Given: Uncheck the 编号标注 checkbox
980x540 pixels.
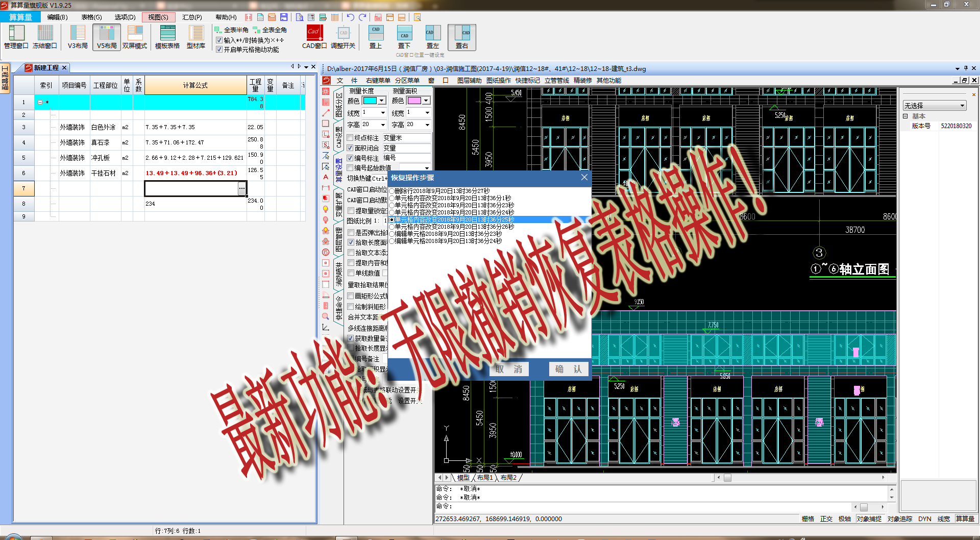Looking at the screenshot, I should [350, 158].
